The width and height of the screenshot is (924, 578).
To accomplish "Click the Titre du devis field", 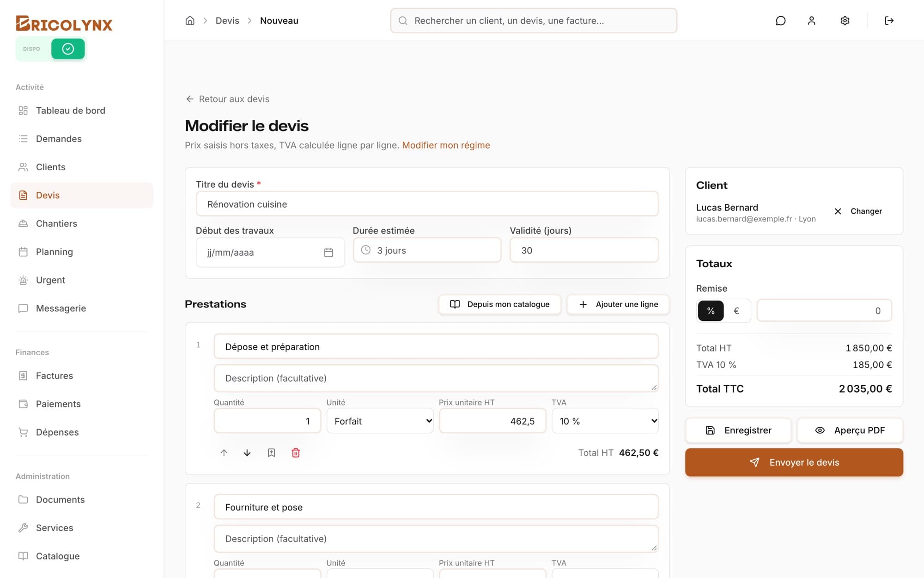I will pyautogui.click(x=427, y=204).
